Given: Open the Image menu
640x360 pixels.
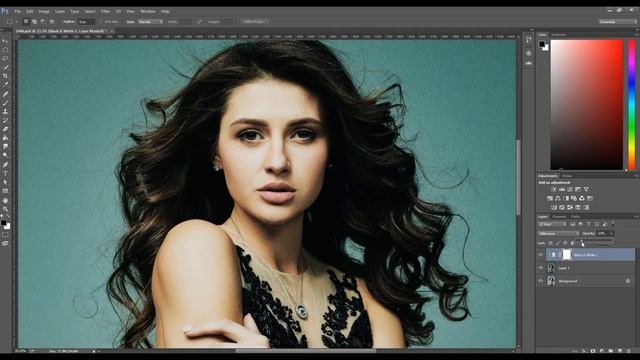Looking at the screenshot, I should [x=44, y=11].
